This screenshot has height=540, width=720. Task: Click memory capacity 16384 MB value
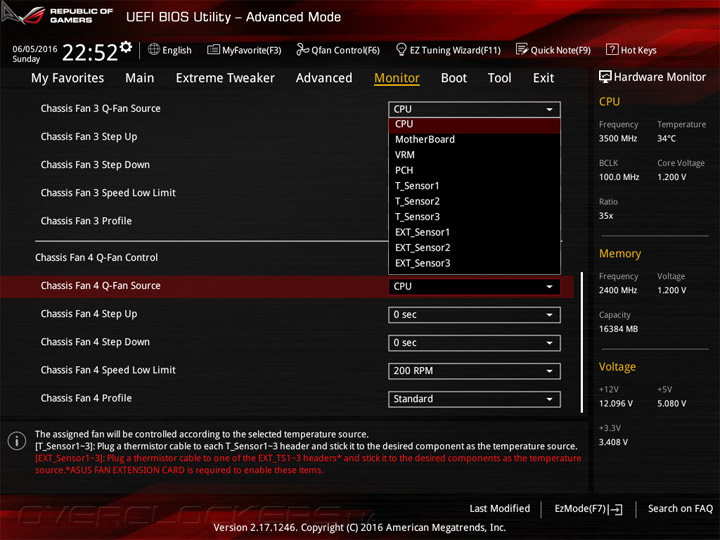[618, 329]
